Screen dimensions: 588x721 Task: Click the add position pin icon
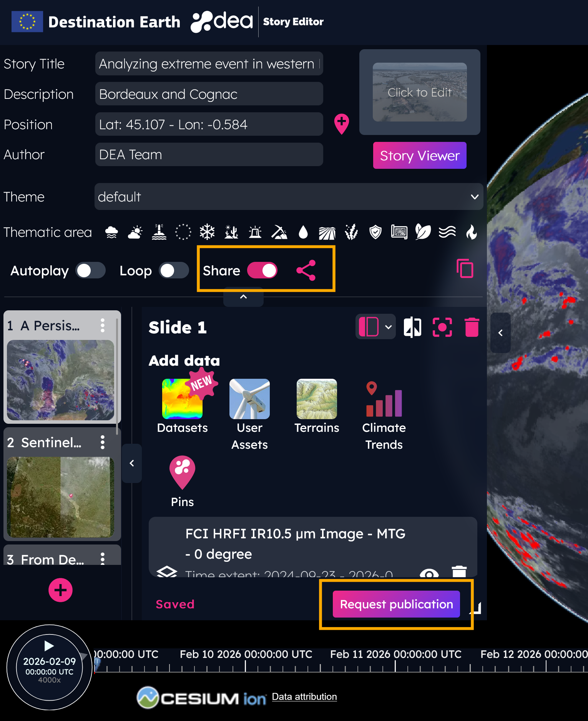coord(341,124)
